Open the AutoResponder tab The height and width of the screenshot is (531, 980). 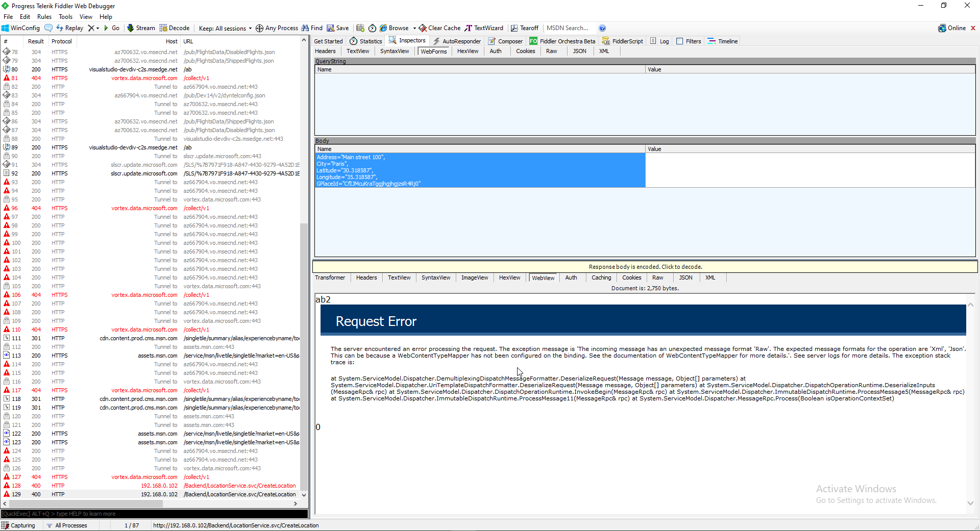coord(457,41)
